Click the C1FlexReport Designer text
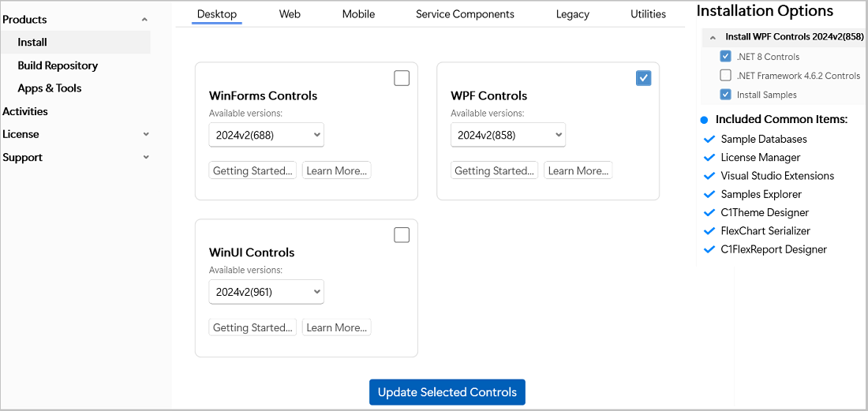The image size is (868, 411). tap(774, 249)
